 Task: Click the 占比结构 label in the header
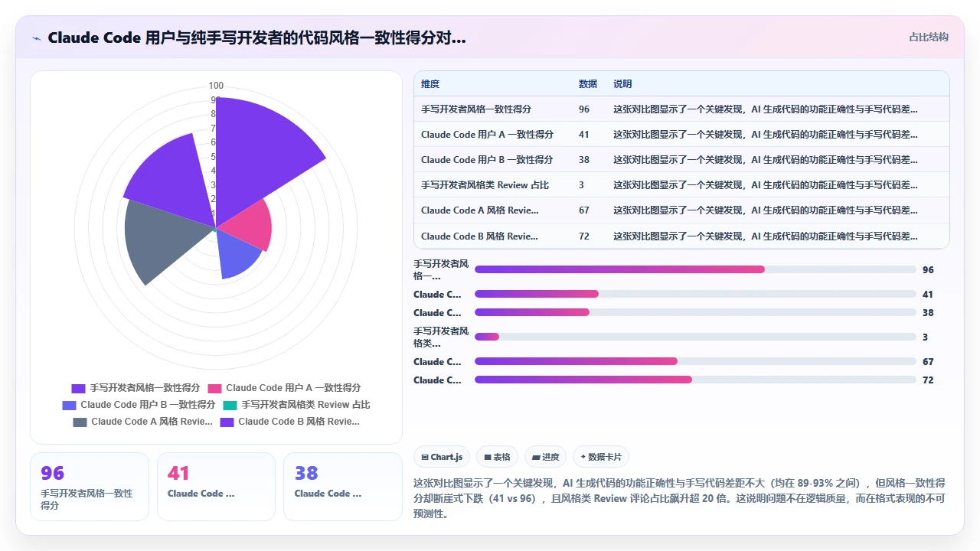929,37
